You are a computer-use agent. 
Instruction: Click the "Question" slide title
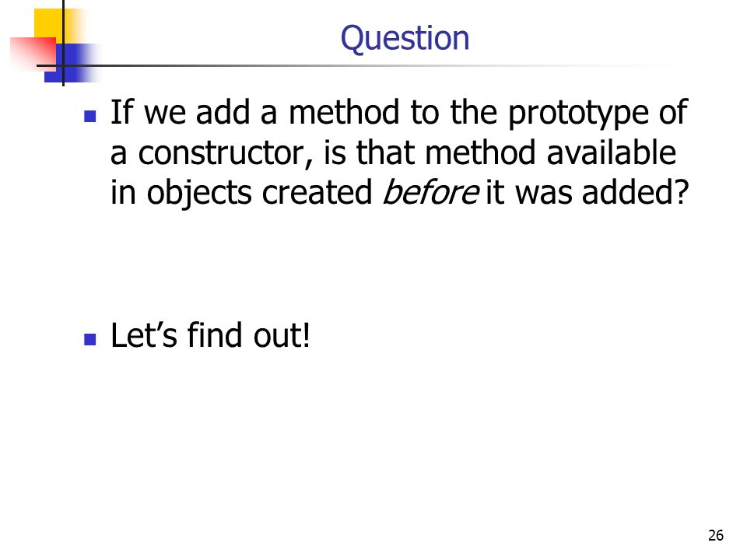(405, 39)
